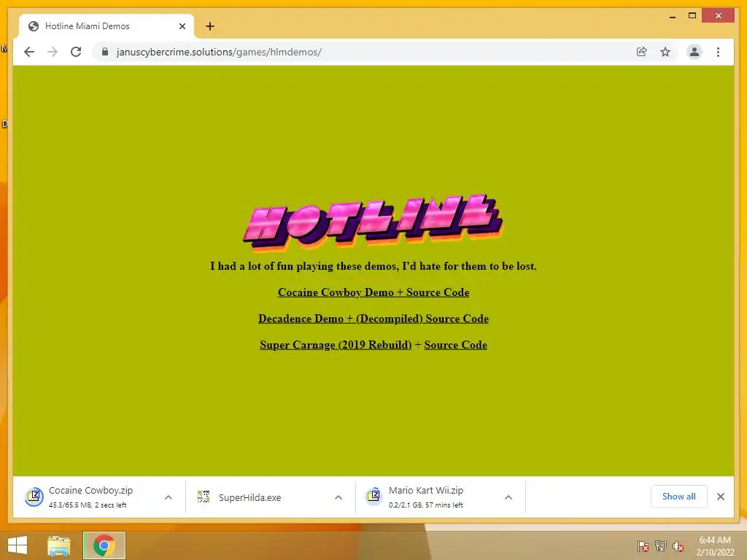
Task: Minimize the Chrome window
Action: 672,16
